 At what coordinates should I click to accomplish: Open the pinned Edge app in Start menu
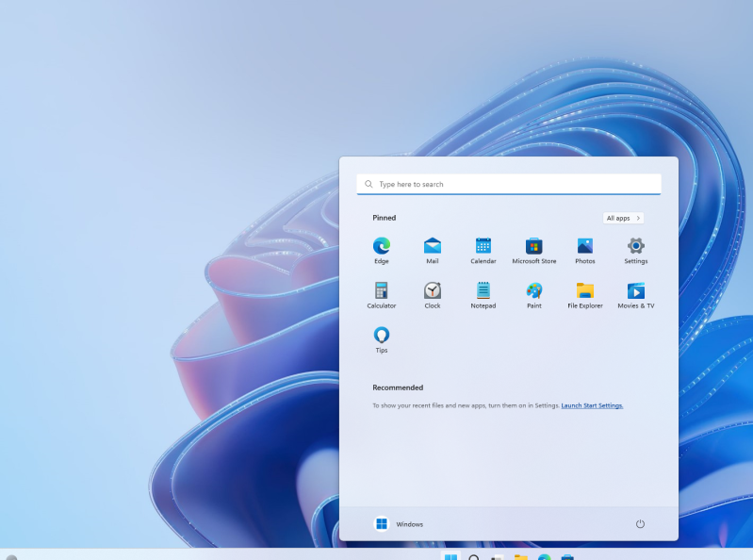click(382, 251)
